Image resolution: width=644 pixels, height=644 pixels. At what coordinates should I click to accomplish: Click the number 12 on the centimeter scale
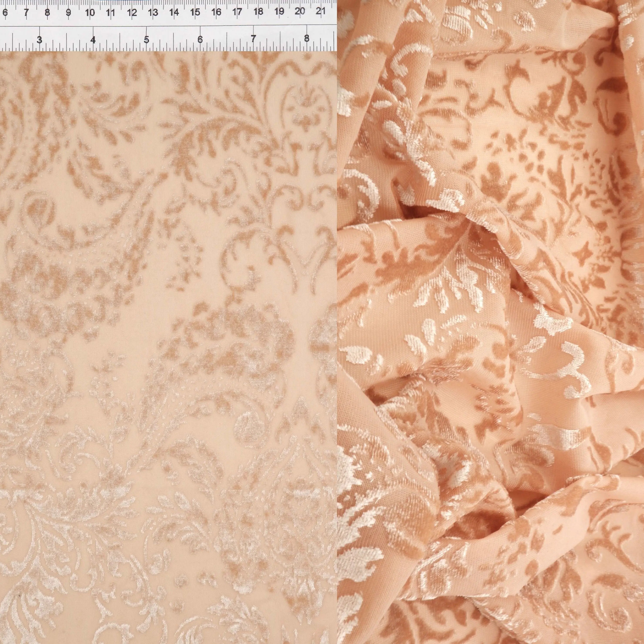point(132,13)
